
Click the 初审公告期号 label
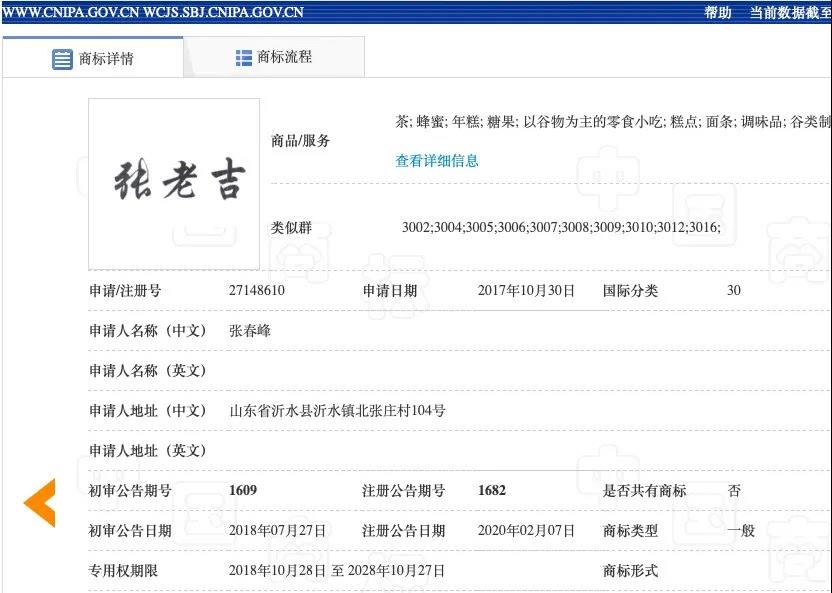[x=130, y=491]
